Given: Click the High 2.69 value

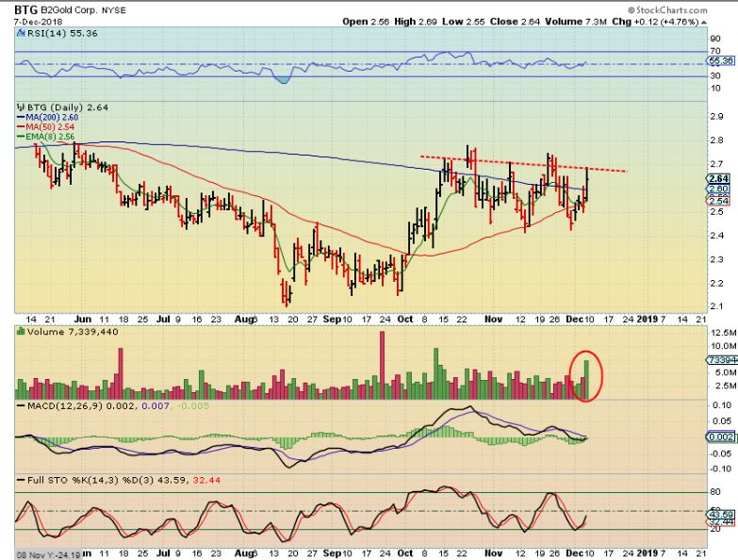Looking at the screenshot, I should coord(415,22).
